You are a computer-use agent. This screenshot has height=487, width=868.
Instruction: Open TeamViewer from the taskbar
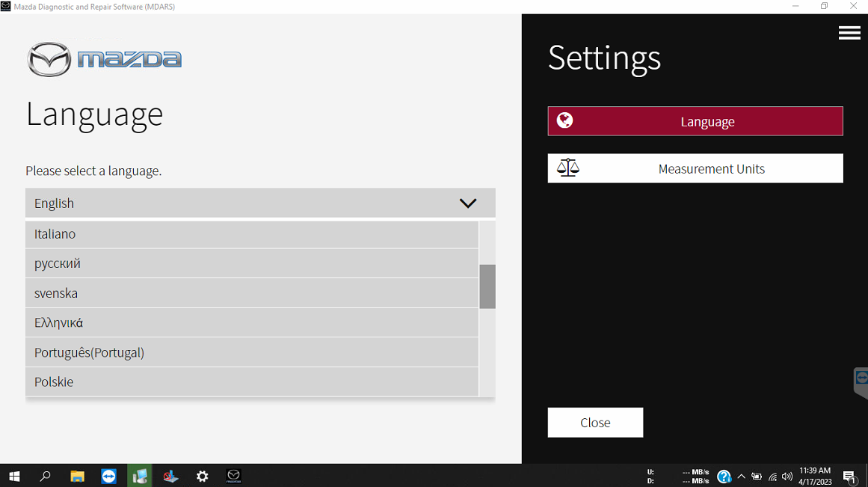(x=108, y=476)
